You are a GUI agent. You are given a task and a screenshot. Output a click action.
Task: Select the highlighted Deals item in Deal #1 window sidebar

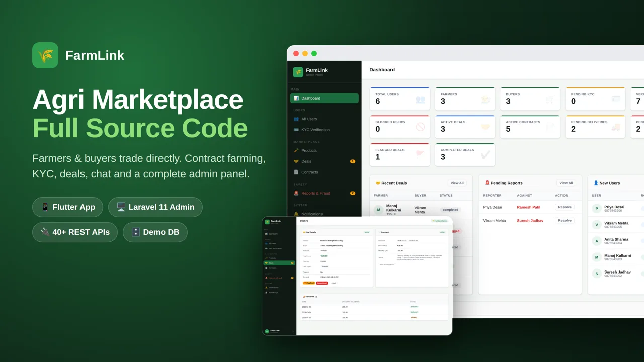click(x=279, y=263)
